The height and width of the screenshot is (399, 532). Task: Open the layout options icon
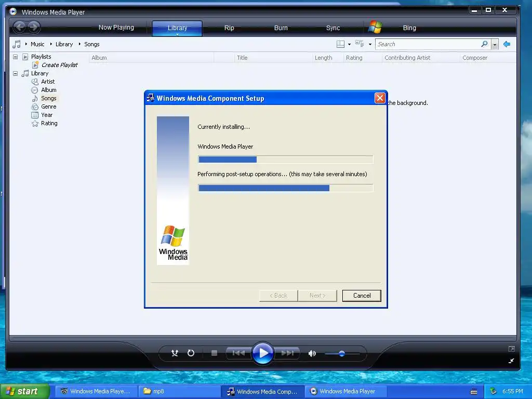pyautogui.click(x=340, y=44)
